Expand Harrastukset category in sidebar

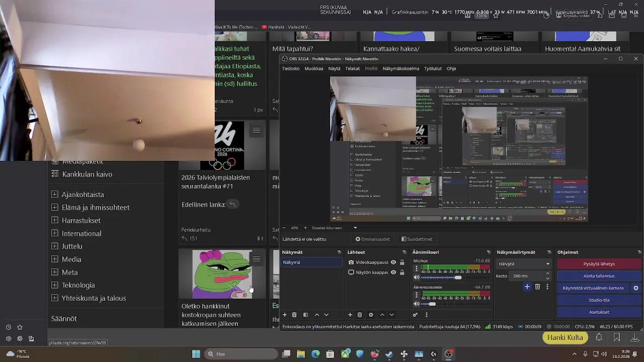click(x=55, y=220)
